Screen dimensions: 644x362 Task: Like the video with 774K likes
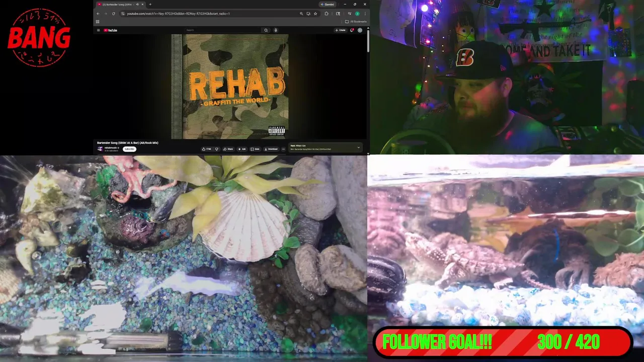(207, 149)
